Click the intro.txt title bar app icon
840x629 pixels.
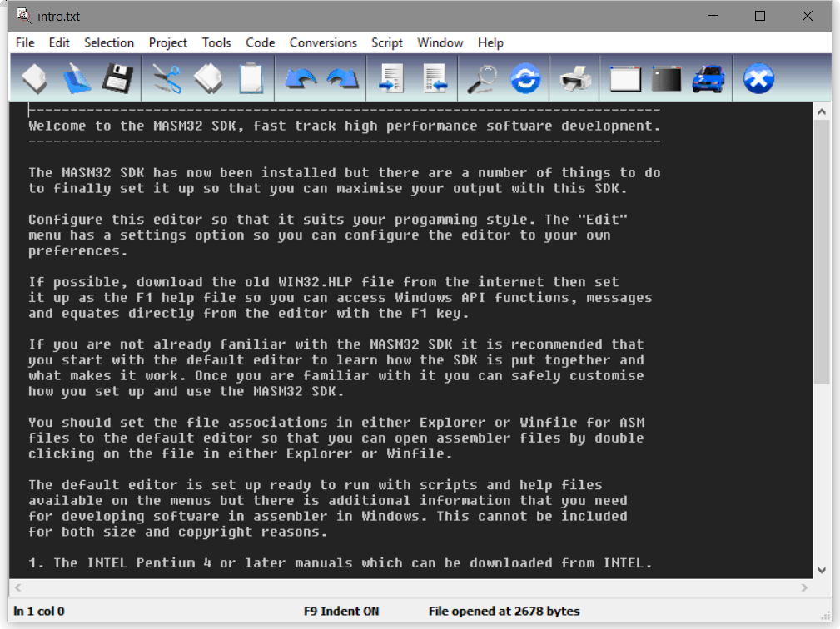23,15
